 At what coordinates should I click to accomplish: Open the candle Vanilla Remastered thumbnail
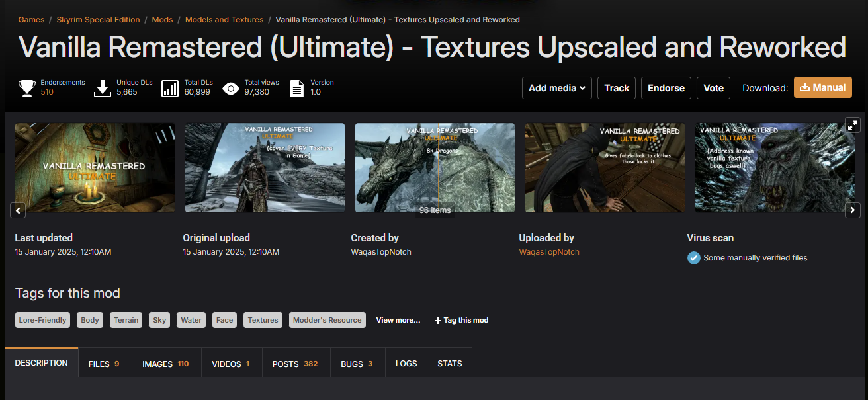pyautogui.click(x=95, y=168)
